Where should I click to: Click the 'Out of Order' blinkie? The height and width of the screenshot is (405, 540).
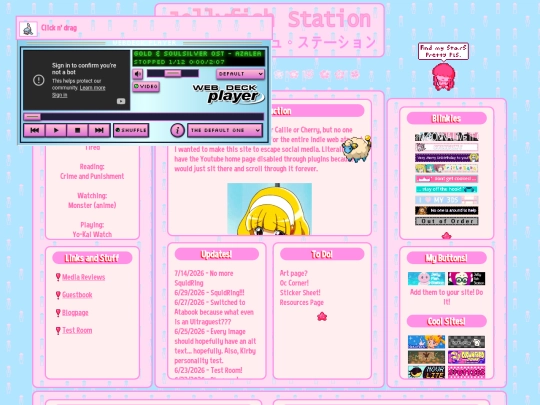pyautogui.click(x=447, y=221)
